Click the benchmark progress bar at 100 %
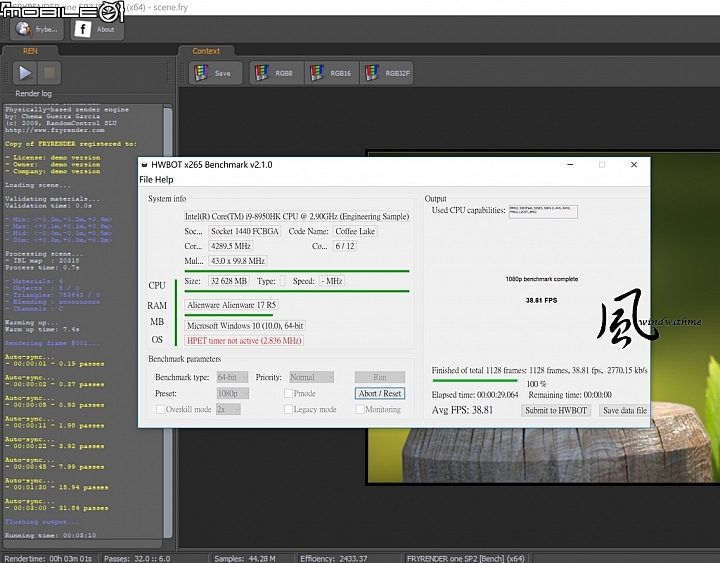The height and width of the screenshot is (563, 720). (x=475, y=381)
